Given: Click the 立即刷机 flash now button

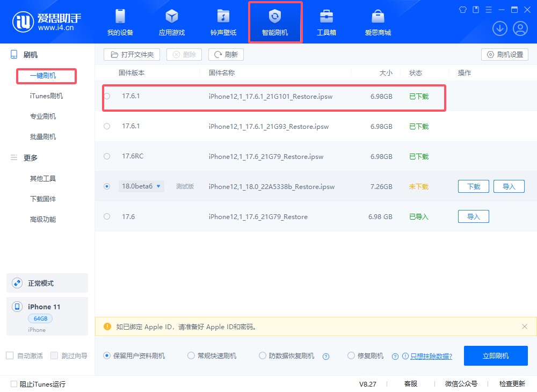Looking at the screenshot, I should pos(496,355).
